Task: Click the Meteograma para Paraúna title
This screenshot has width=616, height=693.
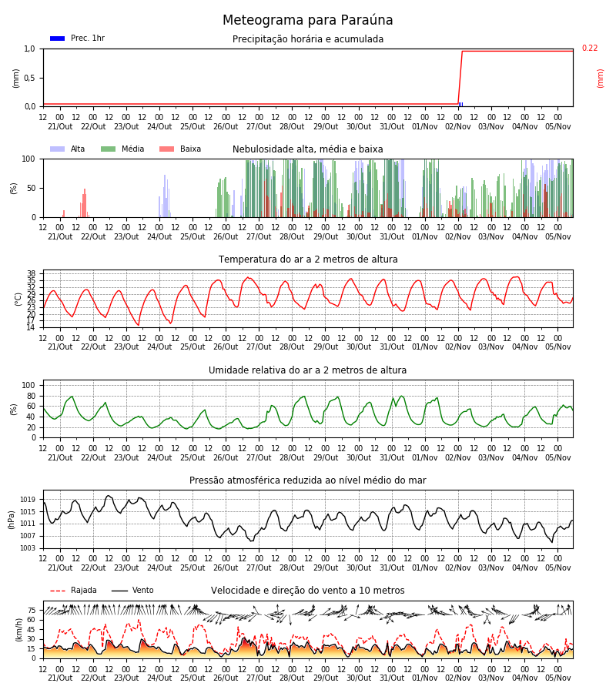Action: coord(307,20)
